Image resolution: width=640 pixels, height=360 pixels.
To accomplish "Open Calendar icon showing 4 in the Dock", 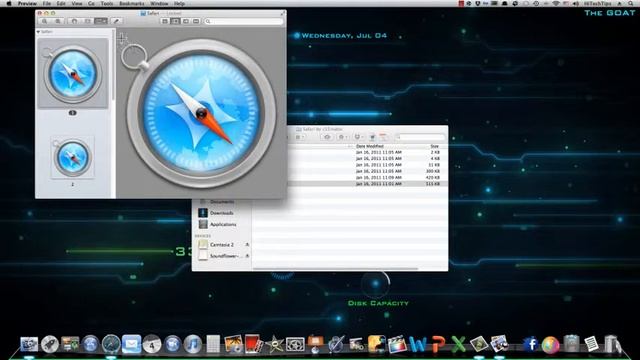I will (152, 344).
